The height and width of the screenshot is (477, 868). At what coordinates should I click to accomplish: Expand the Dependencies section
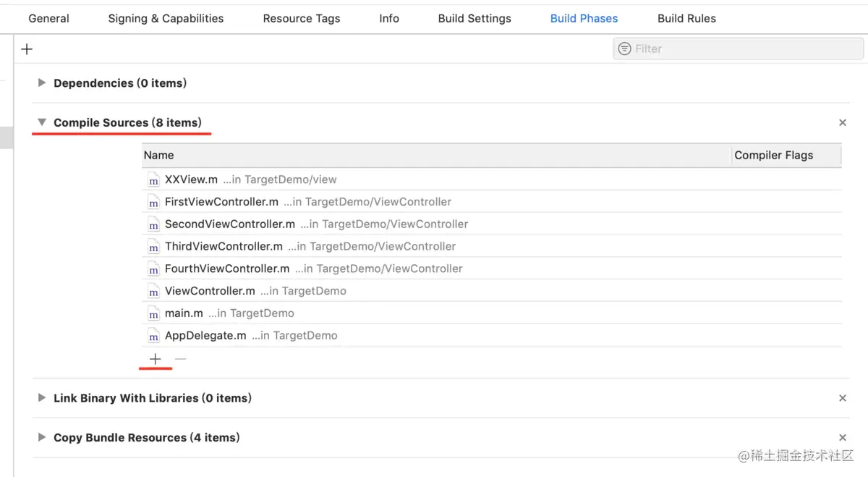click(42, 83)
